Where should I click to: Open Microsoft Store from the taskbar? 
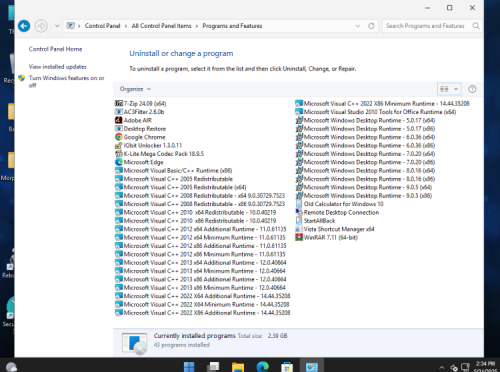pyautogui.click(x=287, y=367)
